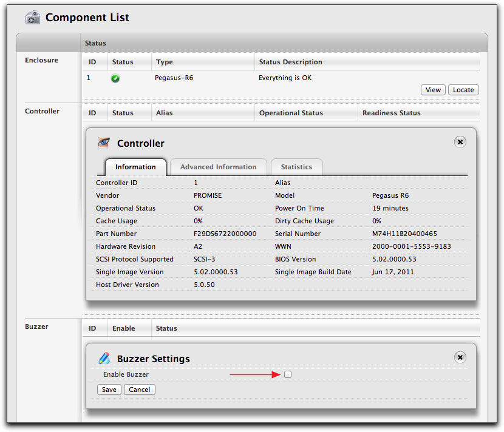The image size is (504, 432).
Task: Tick the Enable Buzzer checkbox
Action: pyautogui.click(x=288, y=374)
